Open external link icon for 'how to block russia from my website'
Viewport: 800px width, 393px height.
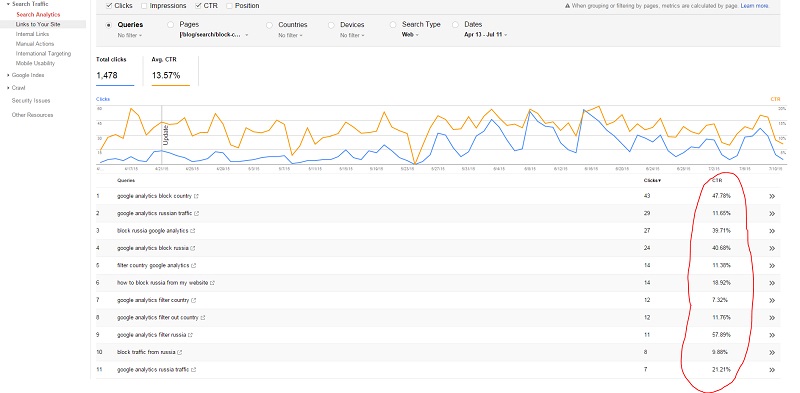pyautogui.click(x=213, y=283)
